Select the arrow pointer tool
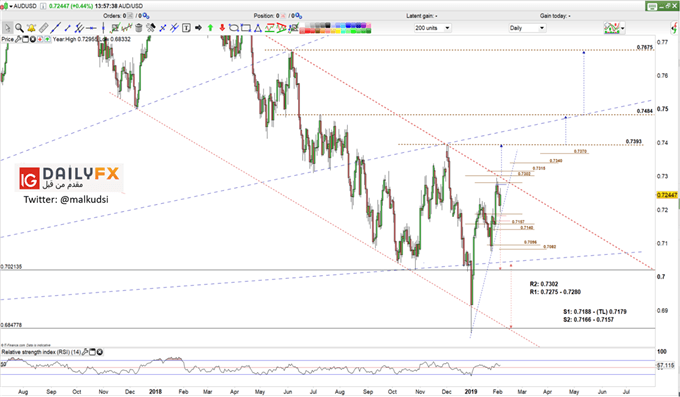Screen dimensions: 680x397 pos(7,28)
